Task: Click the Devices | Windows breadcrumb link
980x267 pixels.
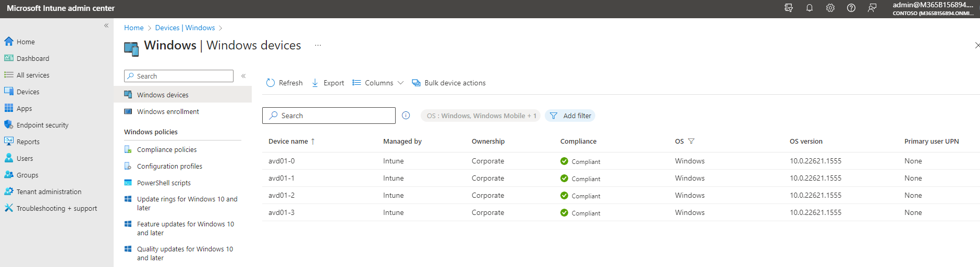Action: click(x=185, y=28)
